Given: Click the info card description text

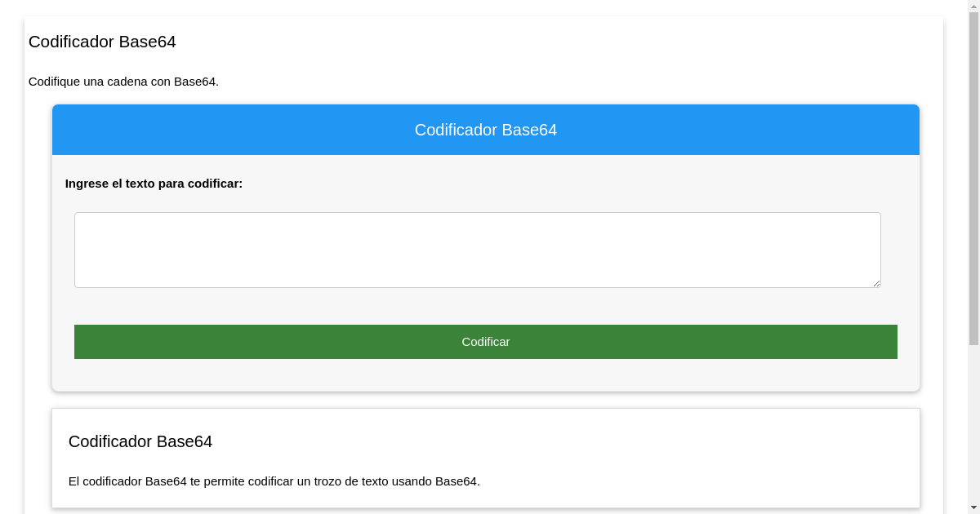Looking at the screenshot, I should pyautogui.click(x=273, y=481).
